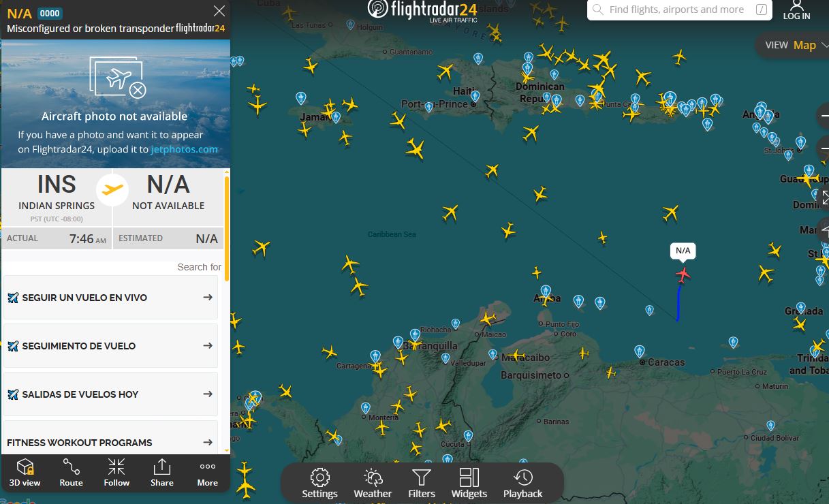Image resolution: width=829 pixels, height=504 pixels.
Task: Toggle the Weather layer
Action: 373,484
